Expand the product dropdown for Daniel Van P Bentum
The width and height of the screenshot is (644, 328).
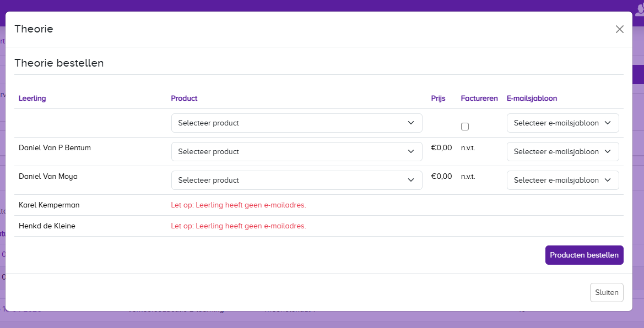tap(296, 152)
